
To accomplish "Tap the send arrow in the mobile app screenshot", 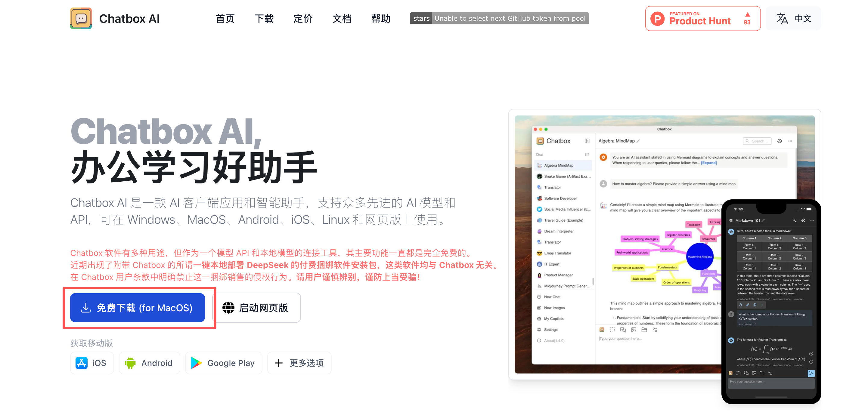I will (811, 373).
